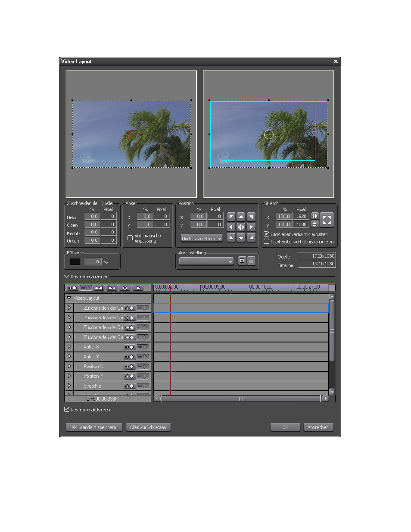The width and height of the screenshot is (411, 532).
Task: Click the Oben crop pixel field
Action: tap(109, 224)
